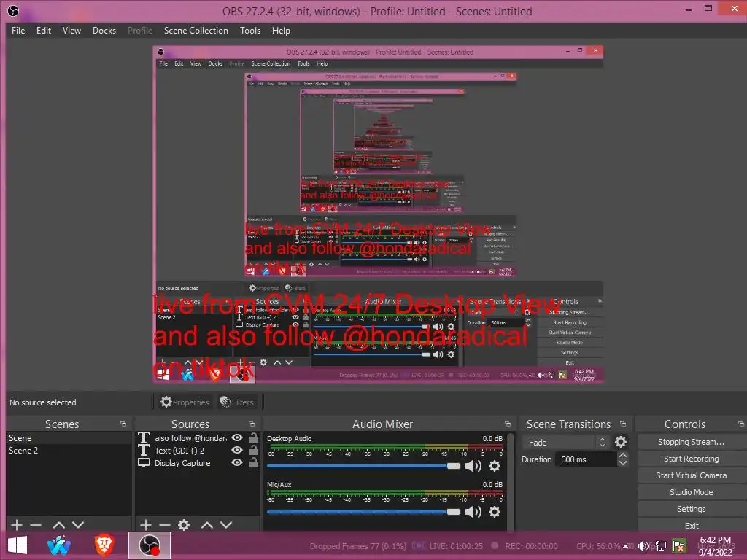Viewport: 747px width, 560px height.
Task: Decrease transition duration with down arrow
Action: click(623, 463)
